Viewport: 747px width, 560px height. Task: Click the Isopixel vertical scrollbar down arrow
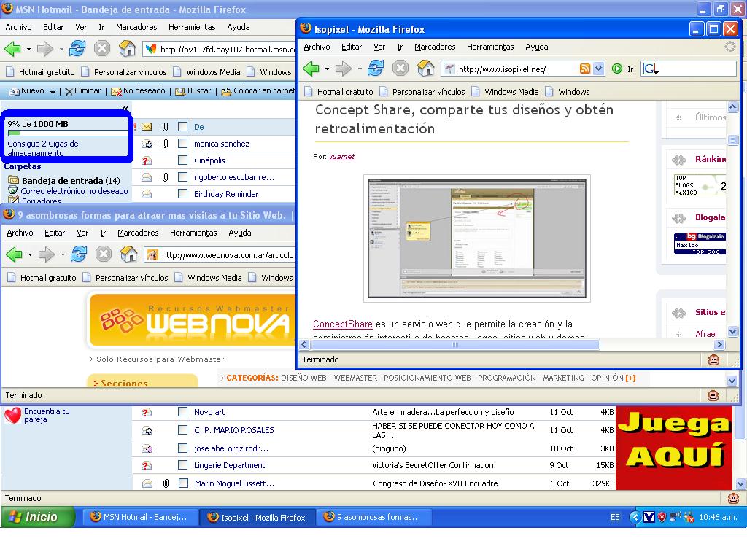coord(732,332)
